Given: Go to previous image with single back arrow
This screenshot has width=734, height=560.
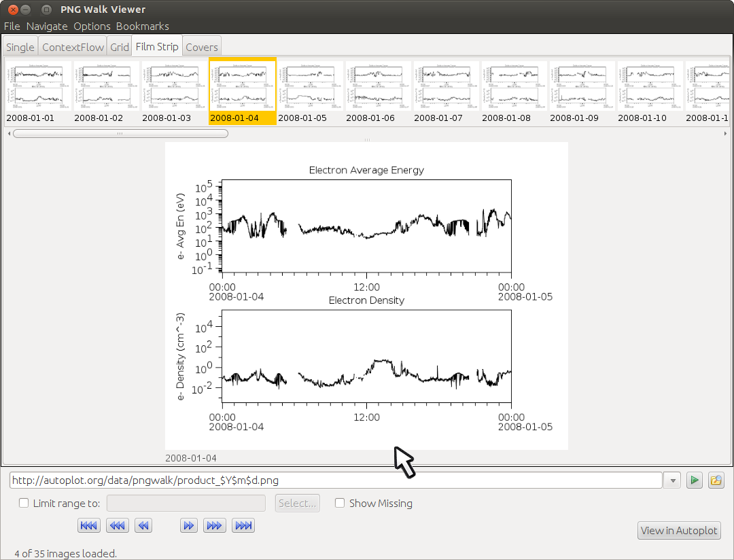Looking at the screenshot, I should pos(143,525).
